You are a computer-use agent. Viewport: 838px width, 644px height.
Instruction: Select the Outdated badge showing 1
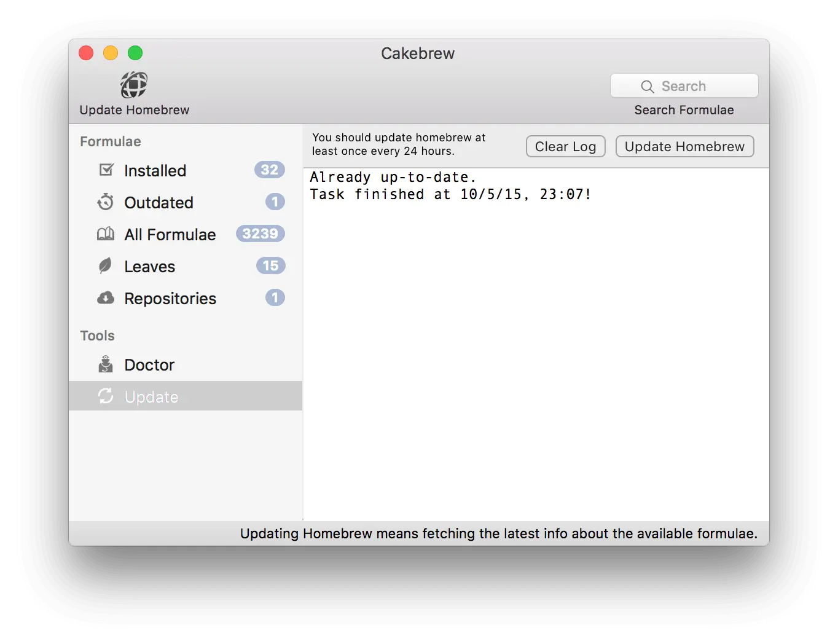275,202
